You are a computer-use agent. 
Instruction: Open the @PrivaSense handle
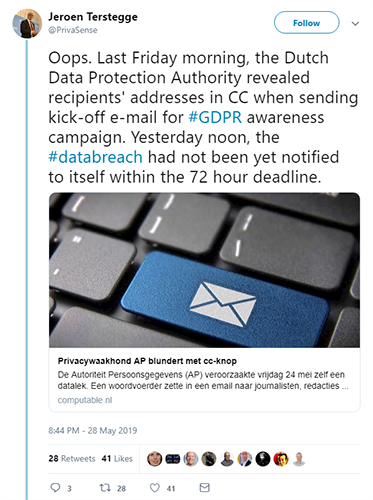point(73,30)
